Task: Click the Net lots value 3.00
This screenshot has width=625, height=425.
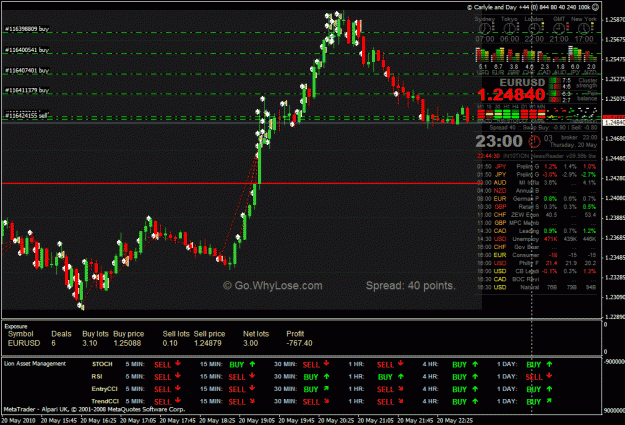Action: click(251, 343)
